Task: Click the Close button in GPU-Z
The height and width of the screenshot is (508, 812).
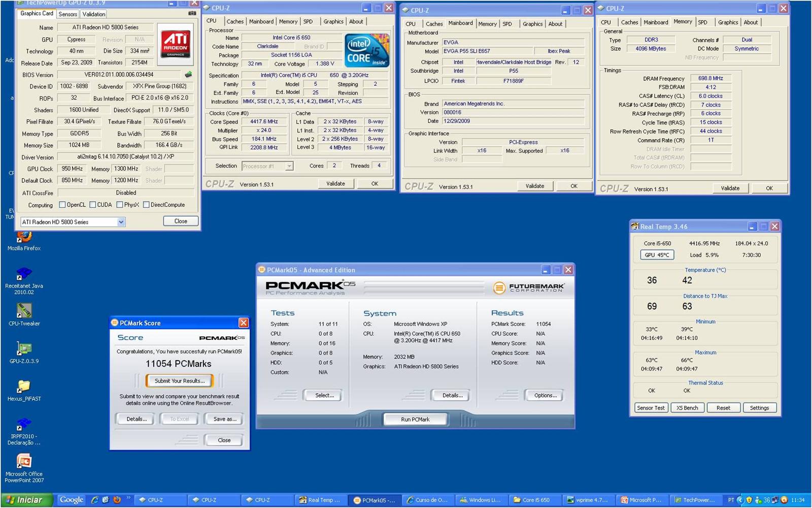Action: [181, 221]
